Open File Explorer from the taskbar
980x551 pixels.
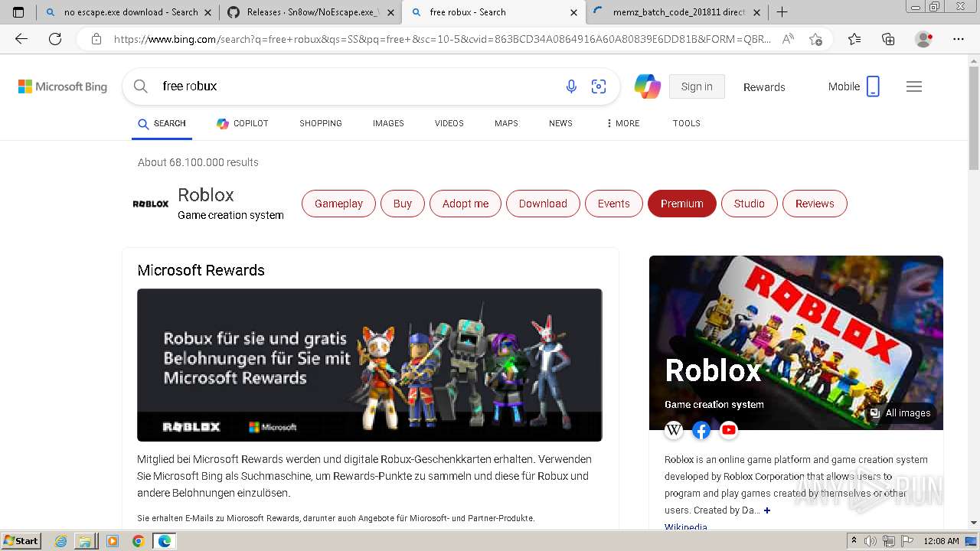85,541
